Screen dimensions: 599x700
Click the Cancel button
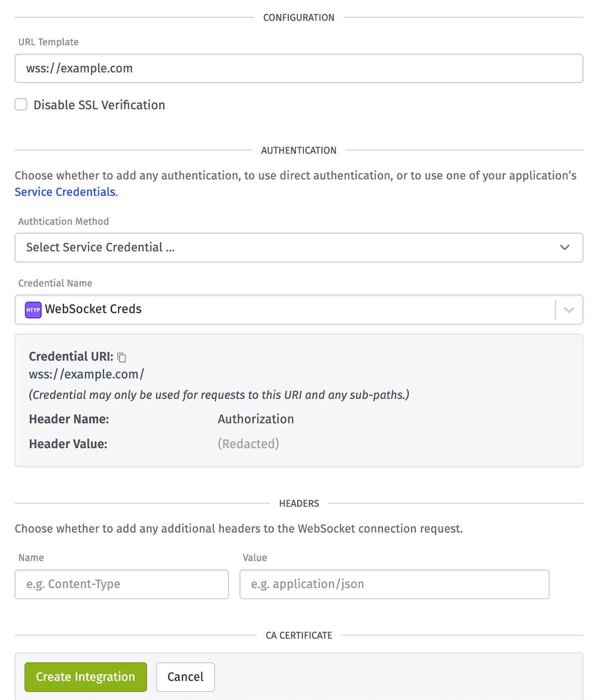pyautogui.click(x=185, y=677)
